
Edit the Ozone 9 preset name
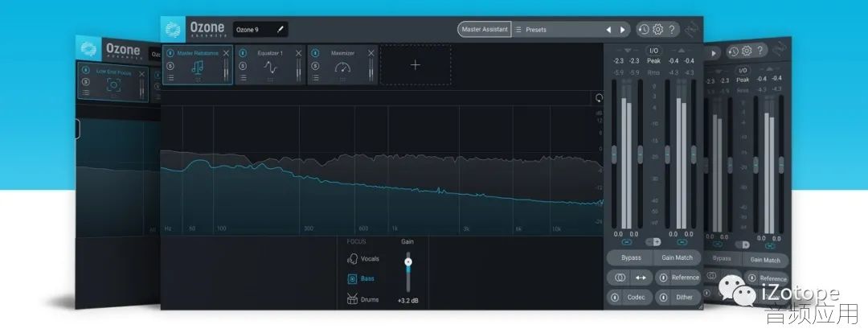point(280,30)
